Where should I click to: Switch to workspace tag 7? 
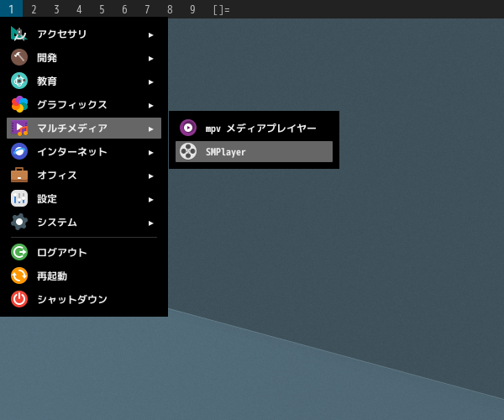click(147, 9)
